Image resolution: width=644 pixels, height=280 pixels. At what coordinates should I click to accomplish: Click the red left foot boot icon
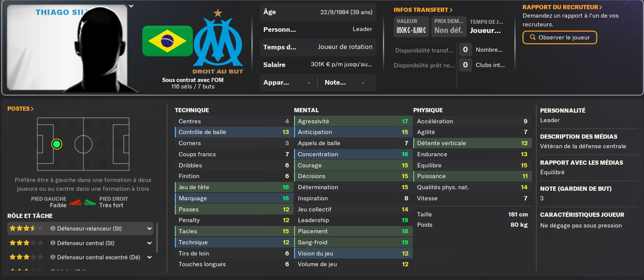pos(76,202)
